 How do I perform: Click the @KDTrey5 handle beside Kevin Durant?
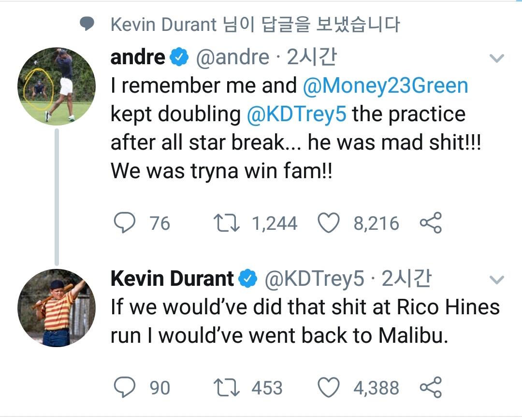(315, 279)
